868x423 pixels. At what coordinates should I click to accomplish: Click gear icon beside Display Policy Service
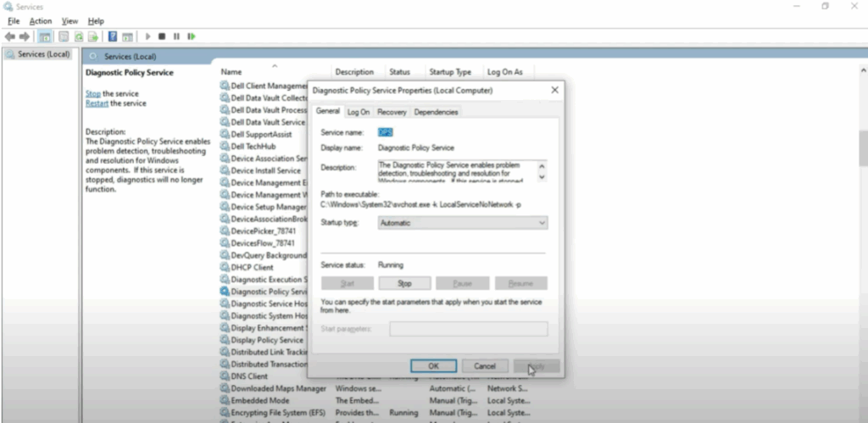tap(224, 340)
